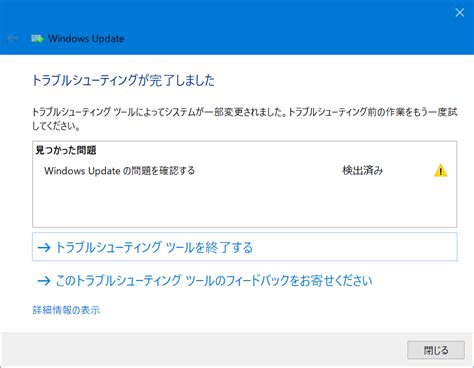Close the dialog with the X button
474x368 pixels.
tap(460, 13)
